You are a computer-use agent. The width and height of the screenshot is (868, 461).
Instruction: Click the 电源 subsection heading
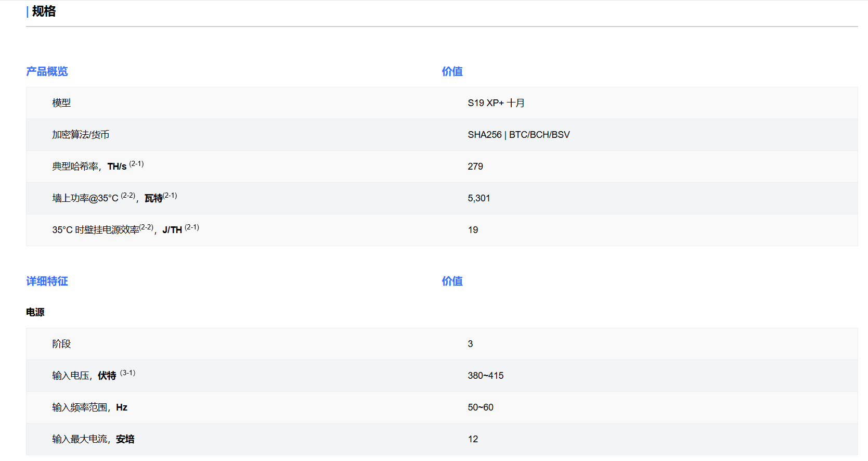35,312
